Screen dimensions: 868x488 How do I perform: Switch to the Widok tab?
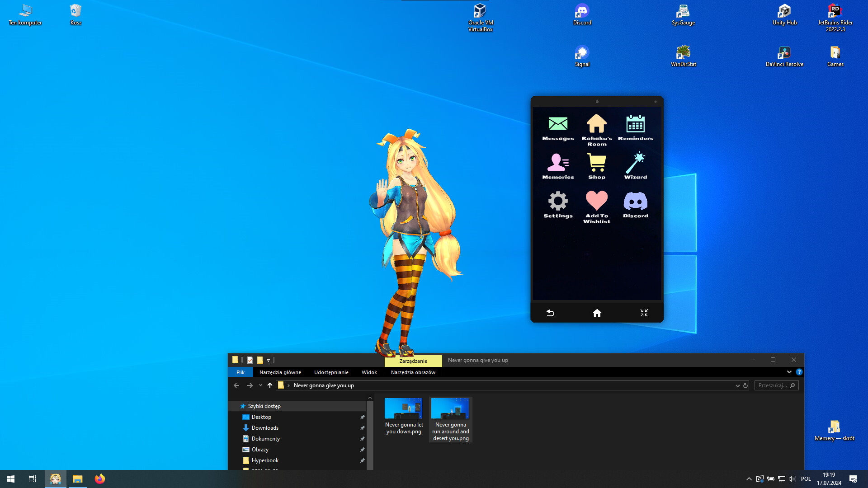(x=369, y=372)
